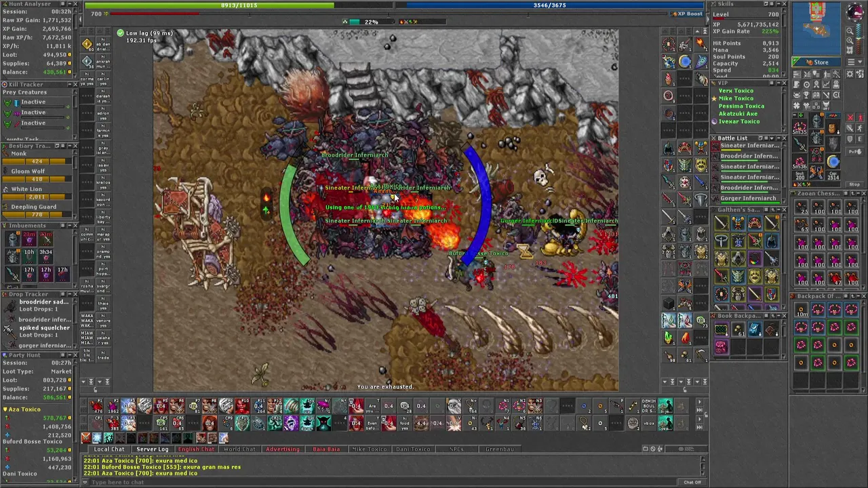Toggle Expert mode 'E' button
This screenshot has height=488, width=868.
point(860,139)
